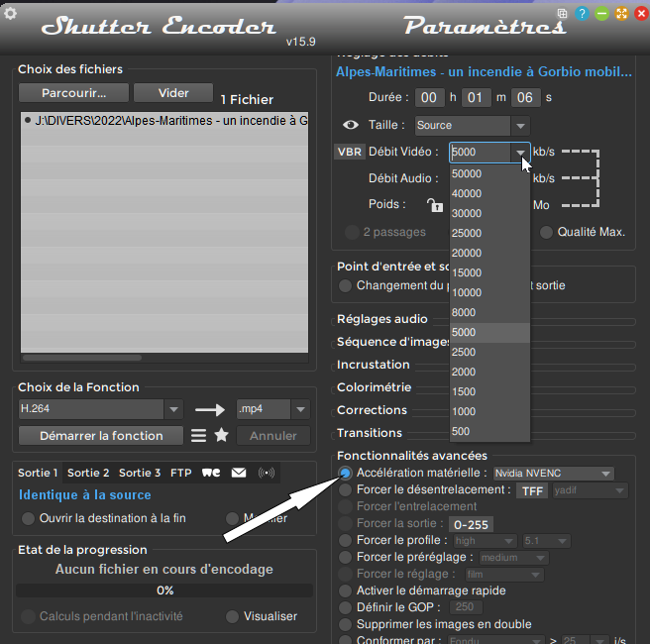
Task: Open the email envelope output tab
Action: (239, 473)
